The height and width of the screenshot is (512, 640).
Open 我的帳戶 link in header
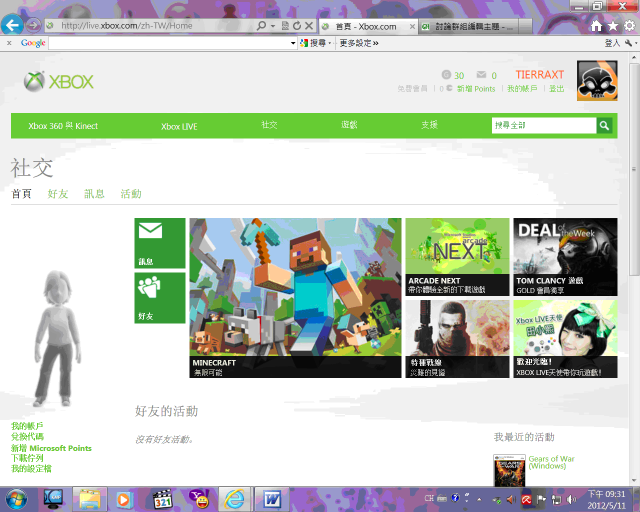pyautogui.click(x=522, y=89)
